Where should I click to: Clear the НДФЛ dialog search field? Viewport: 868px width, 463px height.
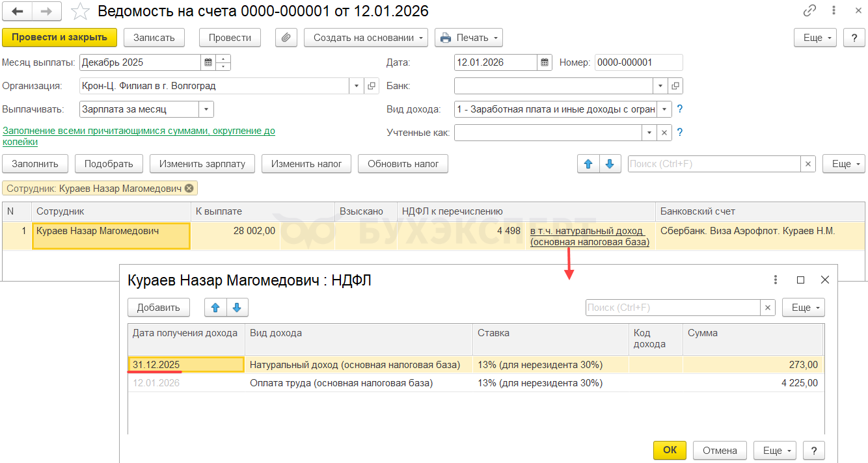coord(768,308)
